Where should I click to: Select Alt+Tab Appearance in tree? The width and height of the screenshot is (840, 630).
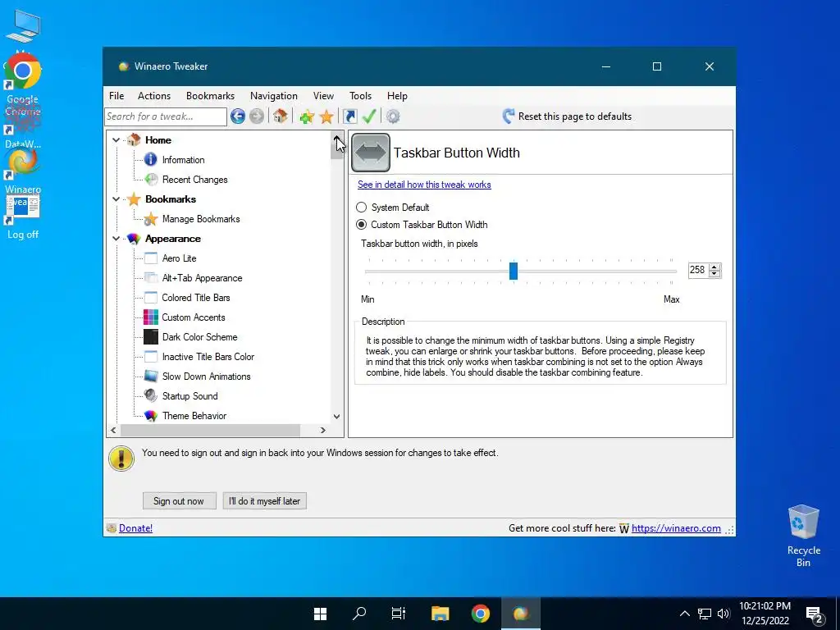(202, 278)
